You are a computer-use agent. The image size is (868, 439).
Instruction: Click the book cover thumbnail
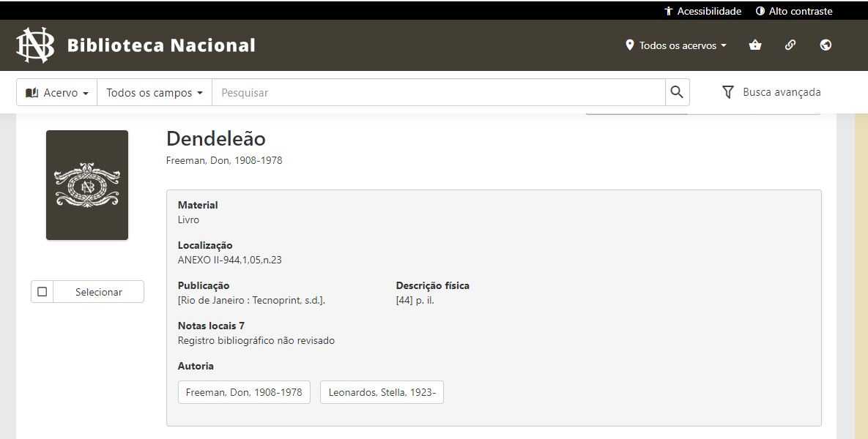(x=87, y=185)
